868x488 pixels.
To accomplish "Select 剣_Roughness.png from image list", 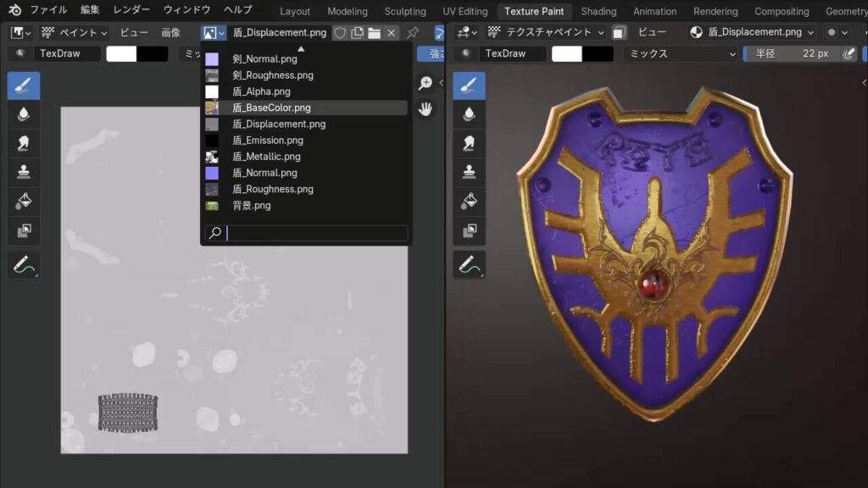I will pos(305,75).
